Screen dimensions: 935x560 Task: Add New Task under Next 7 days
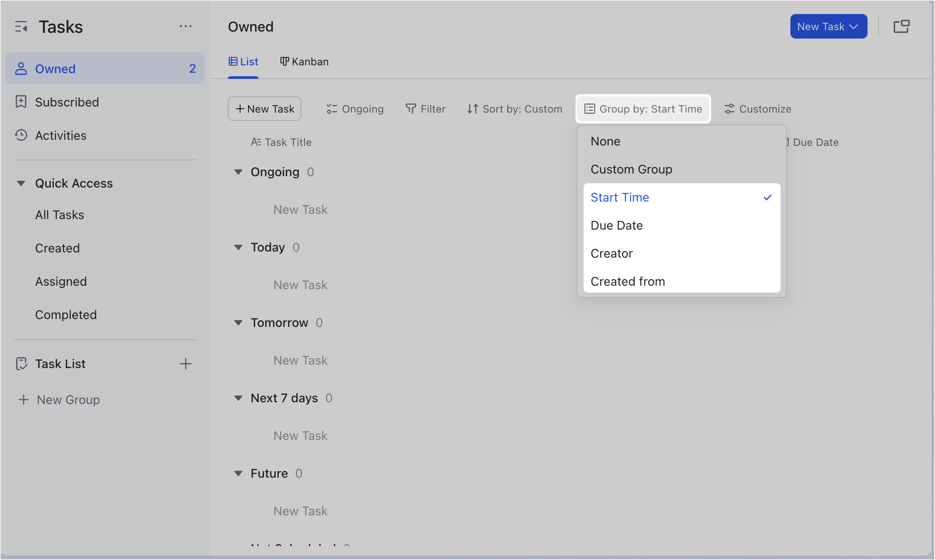pos(301,436)
